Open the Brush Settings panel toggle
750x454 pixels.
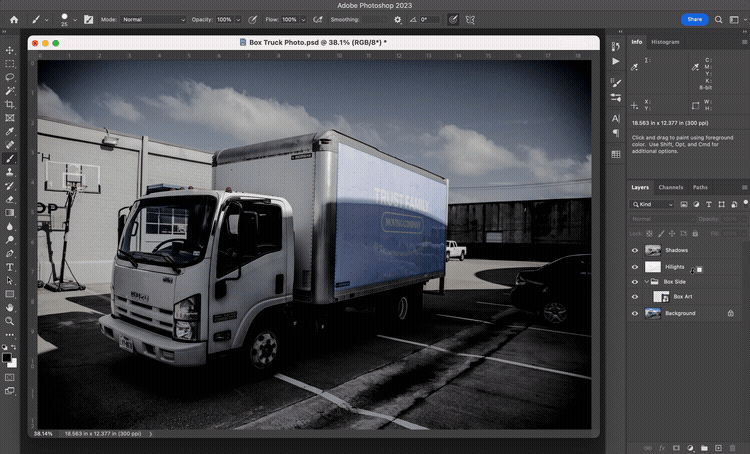pyautogui.click(x=88, y=20)
